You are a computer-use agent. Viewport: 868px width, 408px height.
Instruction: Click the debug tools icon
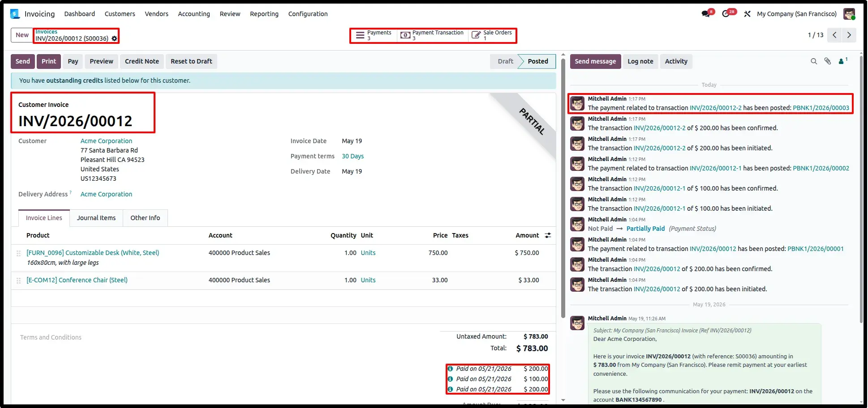[747, 14]
